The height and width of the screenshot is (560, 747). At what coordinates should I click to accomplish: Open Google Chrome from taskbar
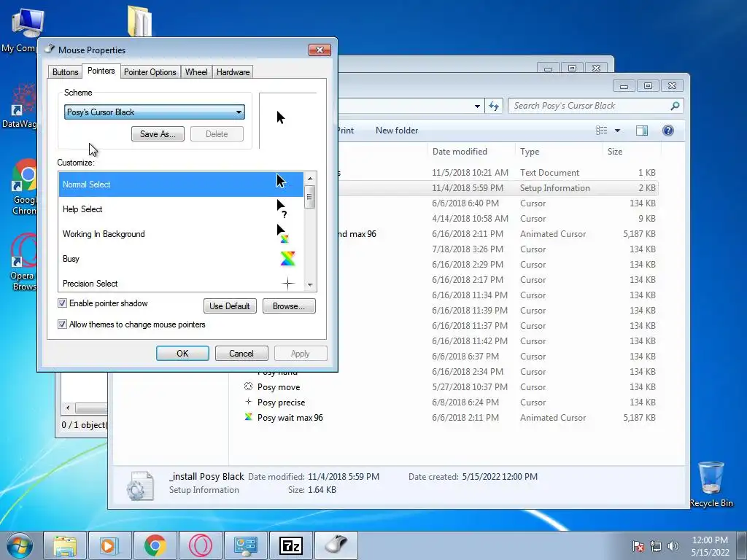155,545
